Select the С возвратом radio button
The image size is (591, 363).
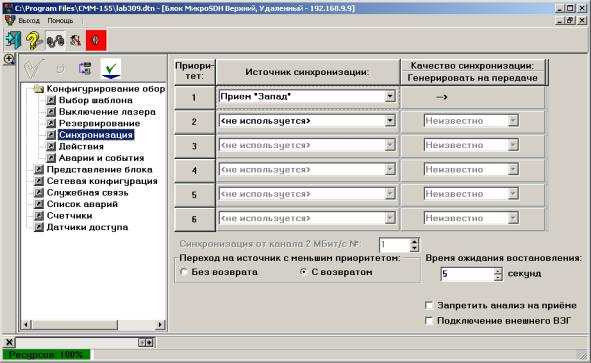(304, 272)
